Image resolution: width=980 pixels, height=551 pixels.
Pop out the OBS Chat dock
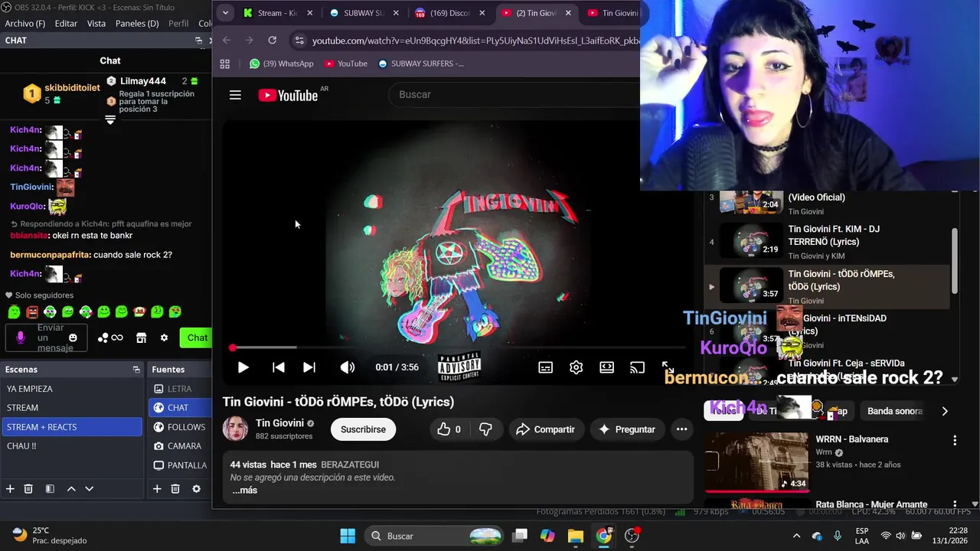(198, 41)
